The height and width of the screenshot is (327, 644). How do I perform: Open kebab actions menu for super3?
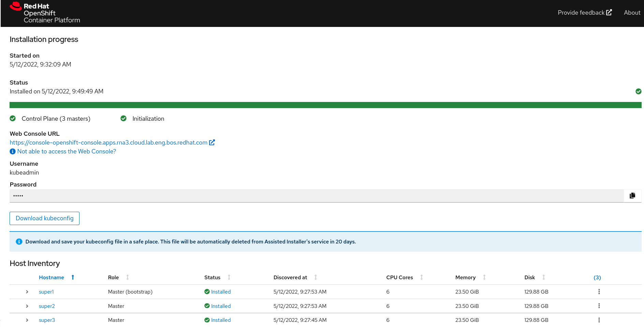pyautogui.click(x=599, y=320)
